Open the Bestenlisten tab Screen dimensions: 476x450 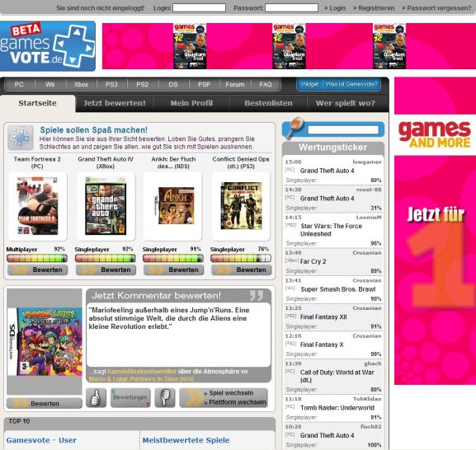coord(268,103)
